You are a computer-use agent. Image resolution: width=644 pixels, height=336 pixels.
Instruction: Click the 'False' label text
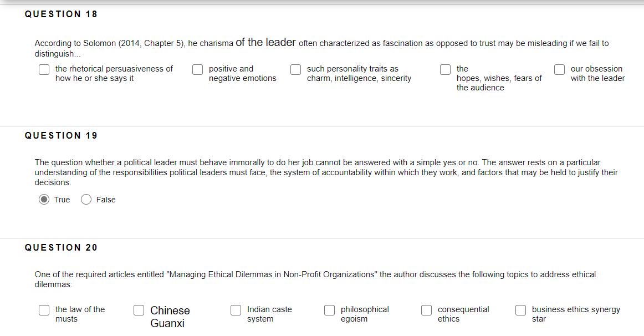[x=106, y=200]
